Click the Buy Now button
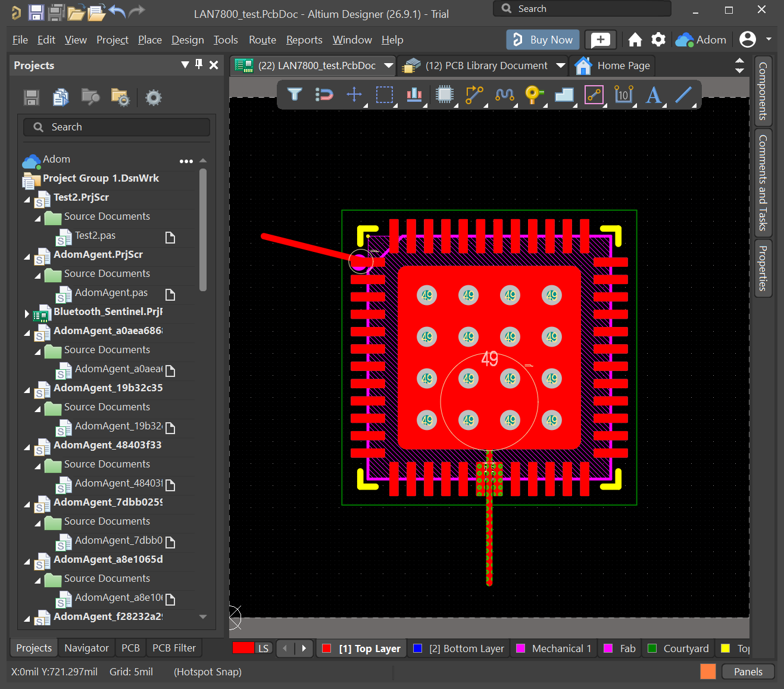Viewport: 784px width, 689px height. coord(544,40)
